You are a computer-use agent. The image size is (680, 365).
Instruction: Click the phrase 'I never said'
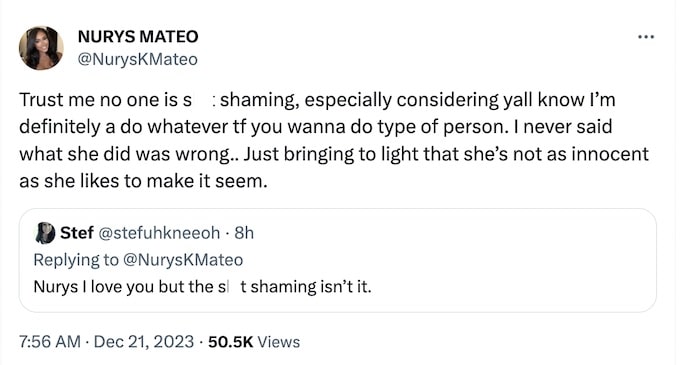[x=563, y=127]
